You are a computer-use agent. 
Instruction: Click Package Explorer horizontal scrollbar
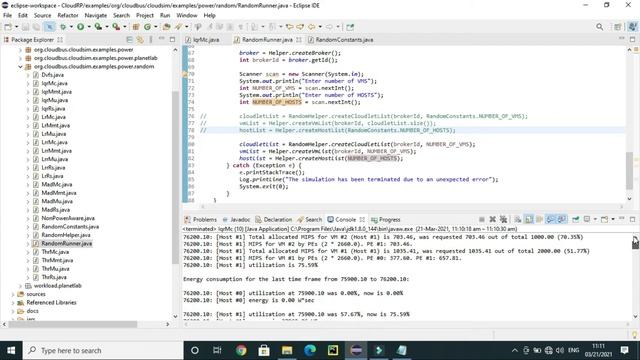[x=73, y=324]
